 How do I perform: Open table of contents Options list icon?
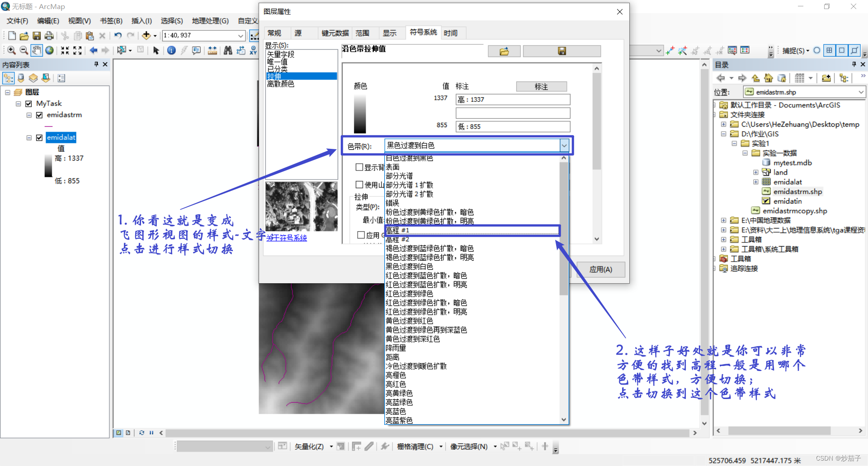click(x=61, y=78)
